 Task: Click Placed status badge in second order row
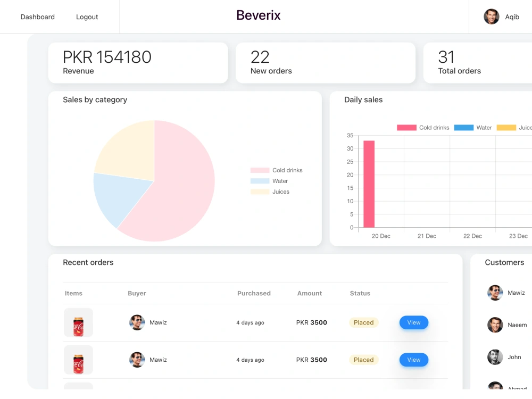(x=364, y=360)
